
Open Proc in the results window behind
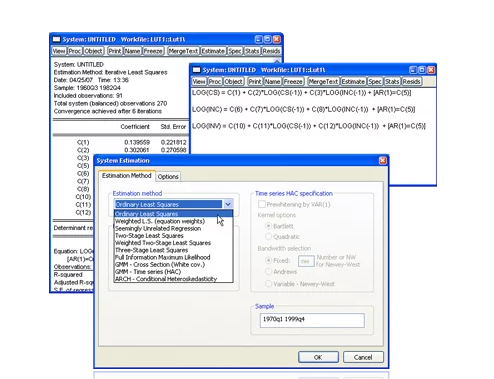point(75,51)
